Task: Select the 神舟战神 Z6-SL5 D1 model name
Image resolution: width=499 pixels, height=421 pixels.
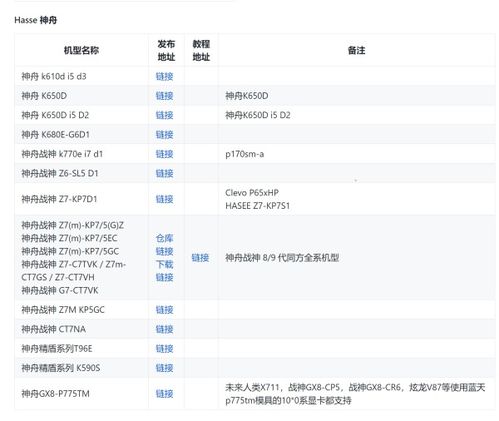Action: (60, 173)
